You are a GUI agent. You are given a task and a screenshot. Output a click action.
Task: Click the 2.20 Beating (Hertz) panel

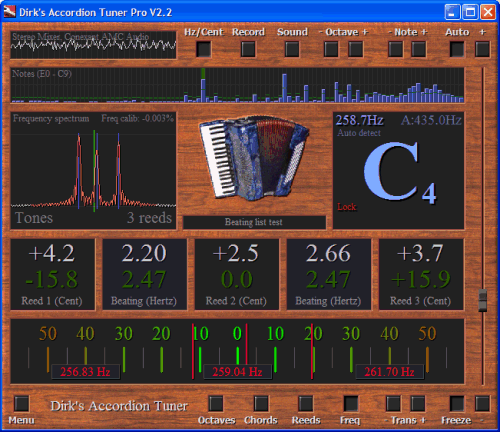144,274
